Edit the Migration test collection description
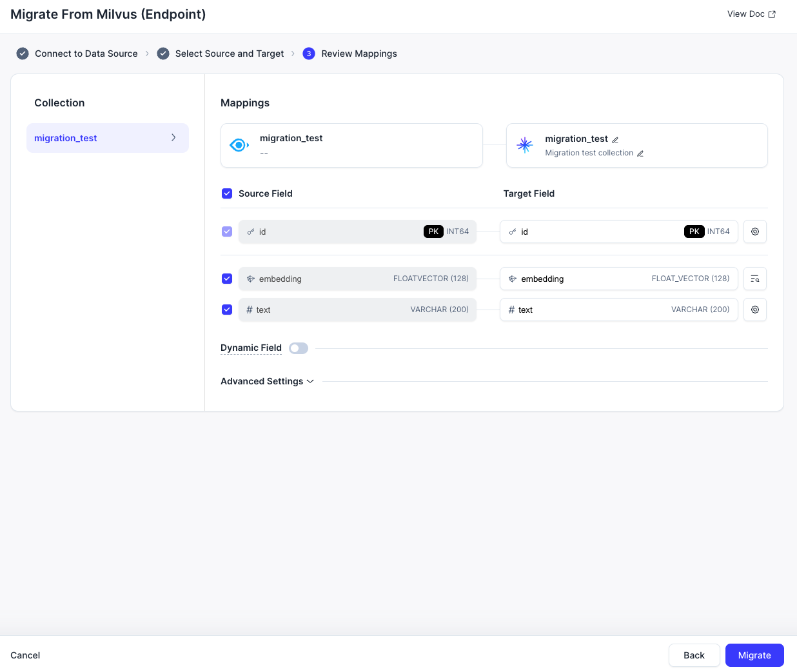Image resolution: width=797 pixels, height=672 pixels. click(x=640, y=153)
